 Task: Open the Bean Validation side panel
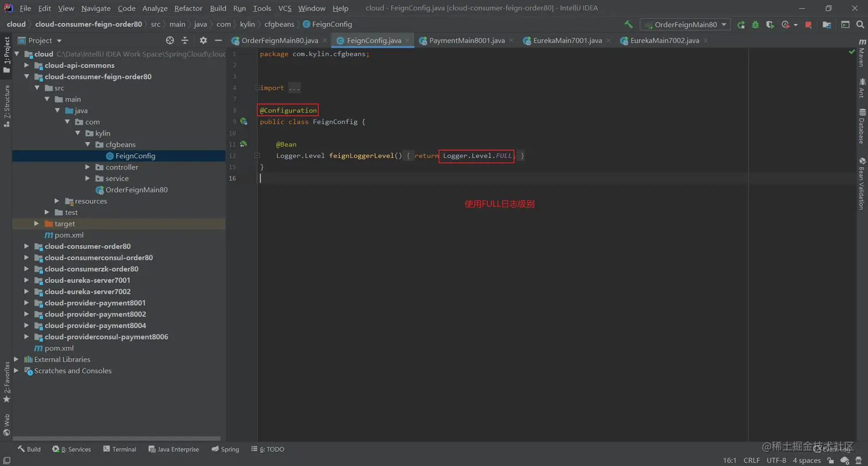coord(861,183)
